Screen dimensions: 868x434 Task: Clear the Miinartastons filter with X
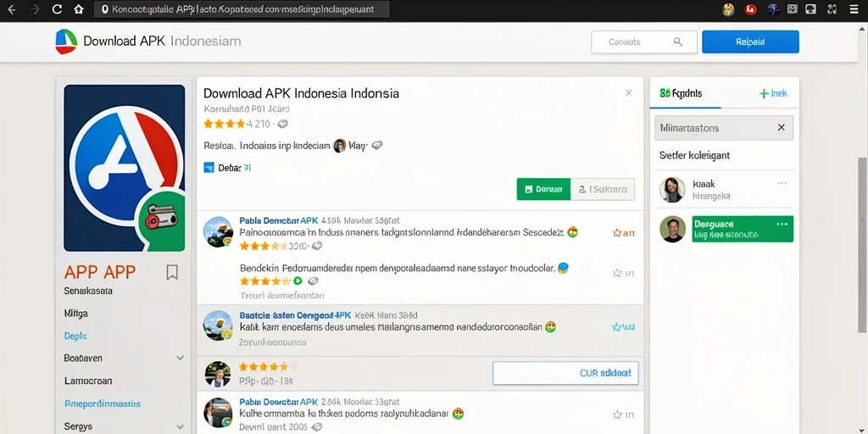click(781, 128)
